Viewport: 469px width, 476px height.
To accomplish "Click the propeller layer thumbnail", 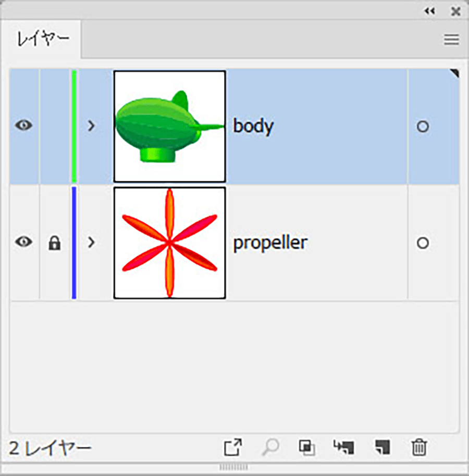I will (x=169, y=243).
